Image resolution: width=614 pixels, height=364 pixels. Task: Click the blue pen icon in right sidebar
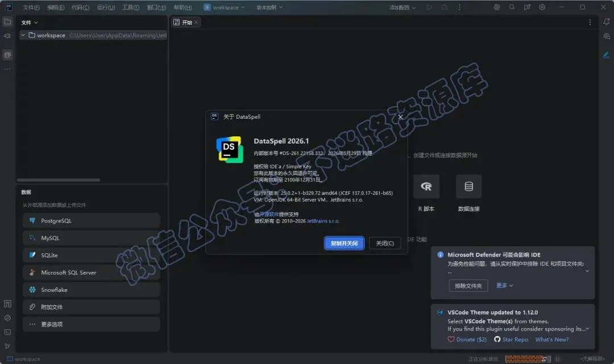tap(607, 55)
